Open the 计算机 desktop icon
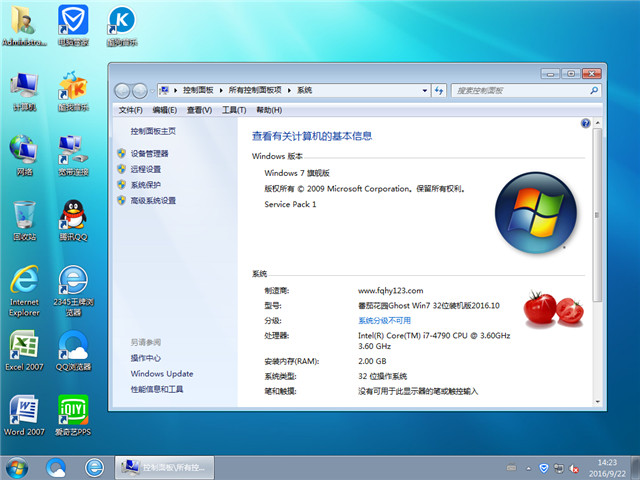Image resolution: width=640 pixels, height=480 pixels. pyautogui.click(x=24, y=91)
